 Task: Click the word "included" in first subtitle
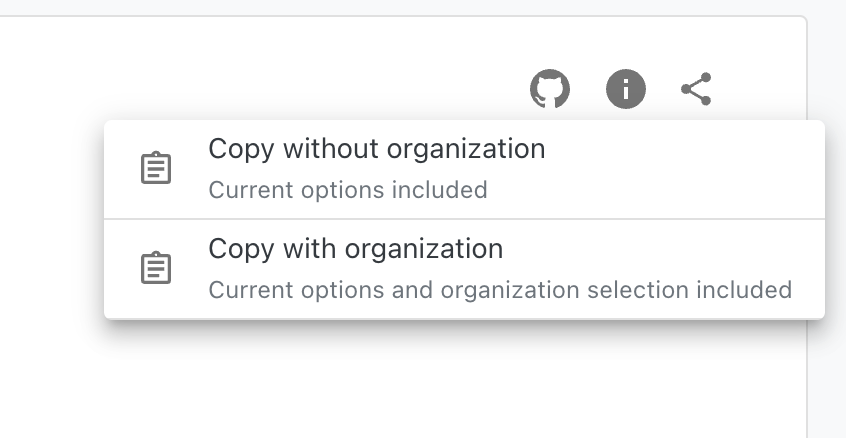[x=446, y=190]
